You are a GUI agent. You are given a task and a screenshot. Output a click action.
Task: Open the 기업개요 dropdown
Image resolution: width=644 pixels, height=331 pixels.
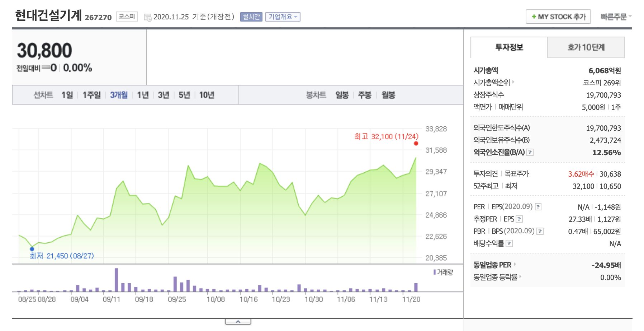point(283,17)
